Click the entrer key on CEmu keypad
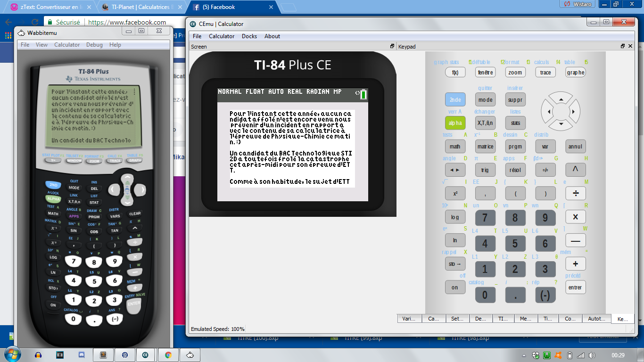 pyautogui.click(x=576, y=287)
